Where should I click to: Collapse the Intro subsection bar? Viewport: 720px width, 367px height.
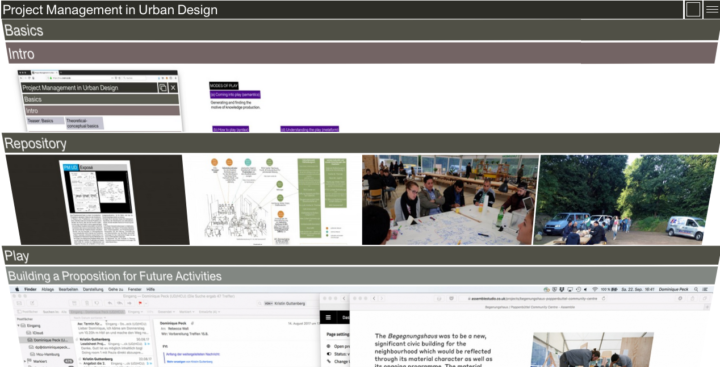coord(361,53)
